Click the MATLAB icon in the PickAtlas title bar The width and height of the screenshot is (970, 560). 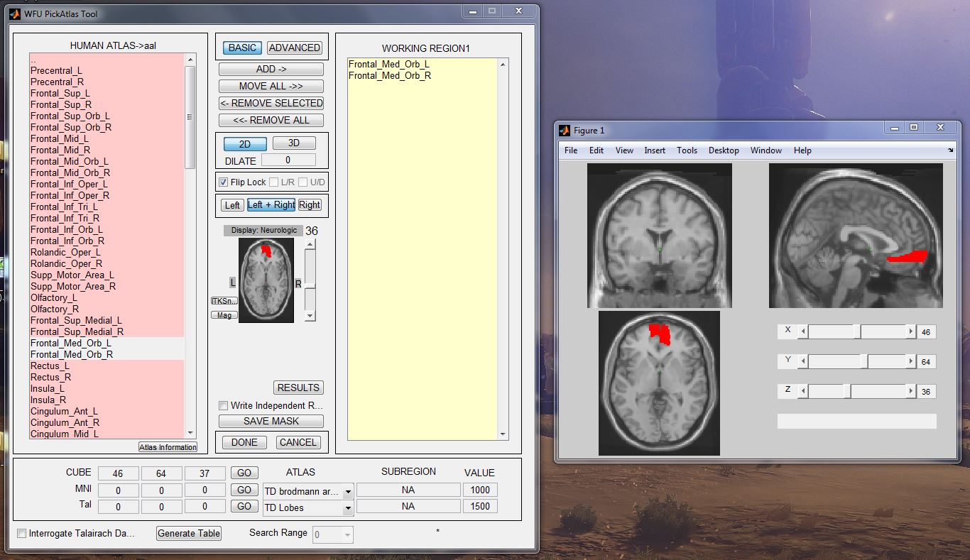(x=15, y=13)
